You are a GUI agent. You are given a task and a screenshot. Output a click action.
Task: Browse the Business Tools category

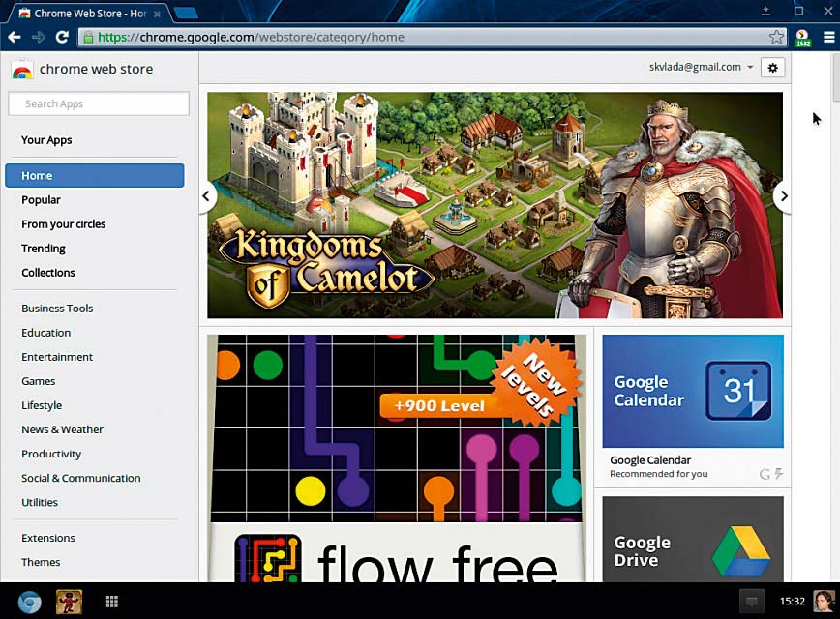click(x=57, y=309)
